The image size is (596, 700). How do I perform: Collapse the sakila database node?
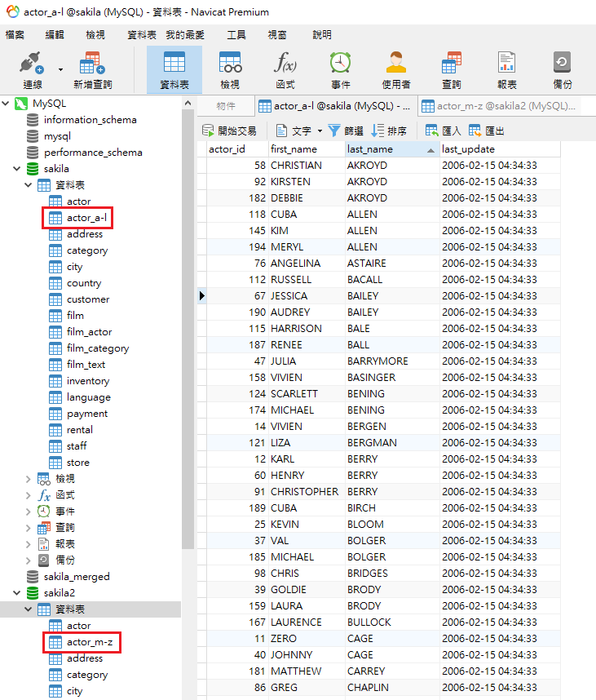[17, 169]
